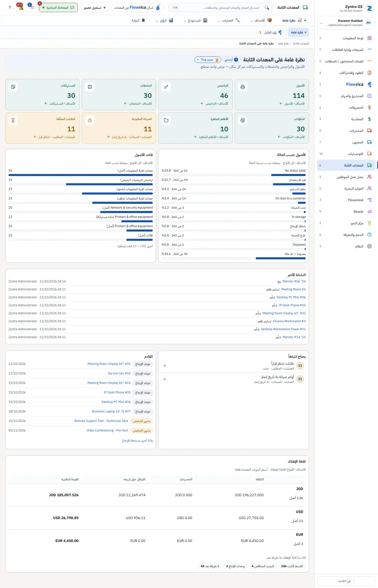Click the لوحة المعلومات dashboard grid icon
The image size is (378, 588).
tap(369, 38)
